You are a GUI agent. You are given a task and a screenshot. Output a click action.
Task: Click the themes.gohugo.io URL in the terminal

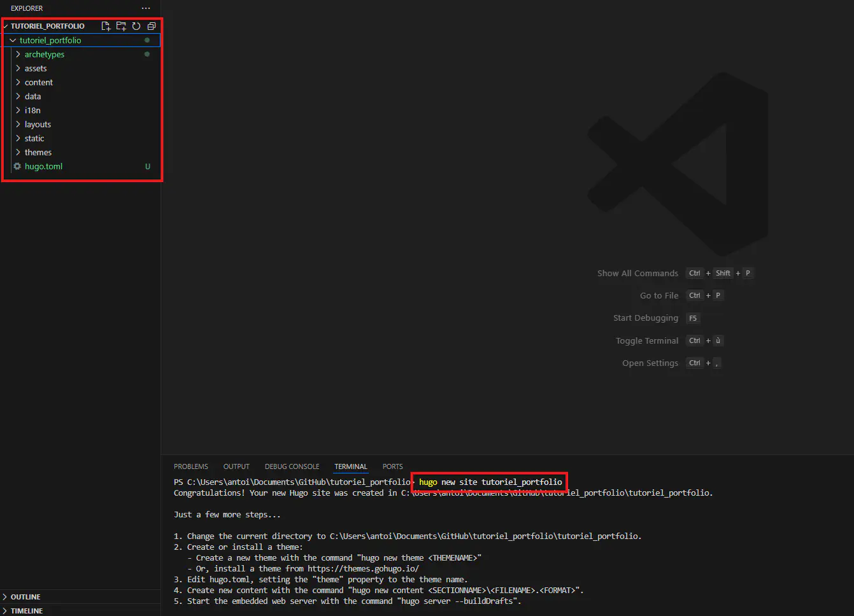click(x=363, y=569)
